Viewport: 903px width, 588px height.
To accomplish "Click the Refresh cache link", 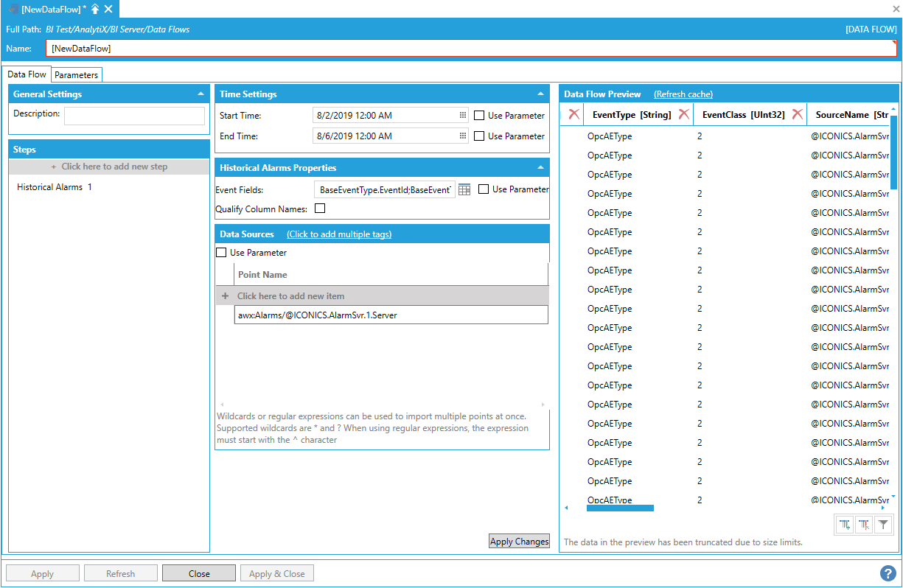I will pos(683,94).
